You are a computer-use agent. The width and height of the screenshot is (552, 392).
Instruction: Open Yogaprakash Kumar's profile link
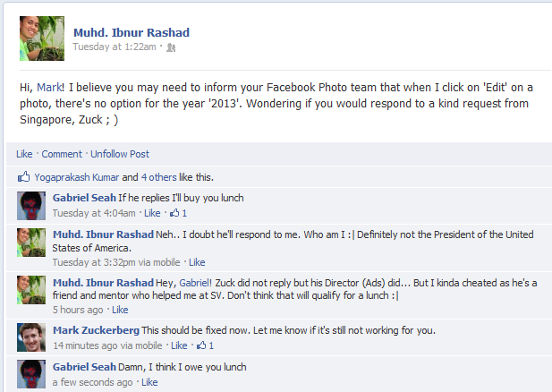tap(76, 177)
